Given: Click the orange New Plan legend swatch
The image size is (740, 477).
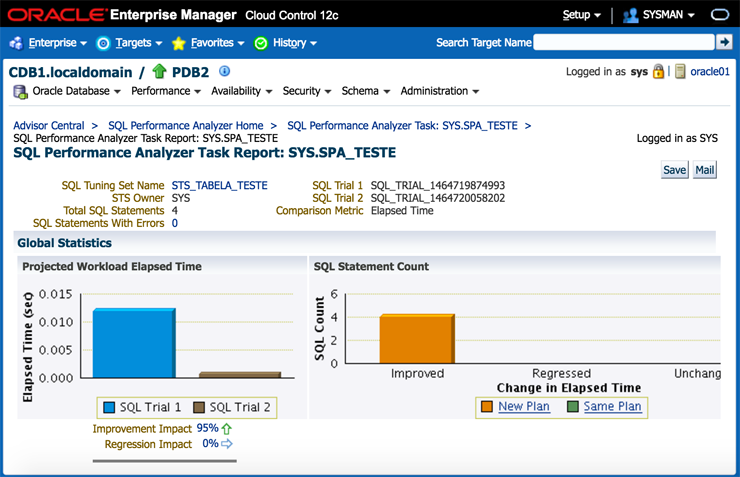Looking at the screenshot, I should [487, 407].
